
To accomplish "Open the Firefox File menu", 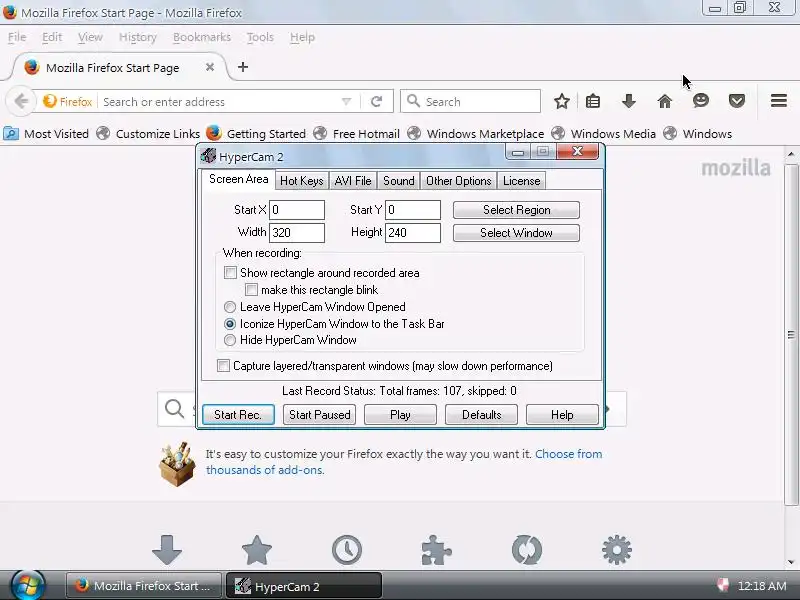I will [x=17, y=37].
